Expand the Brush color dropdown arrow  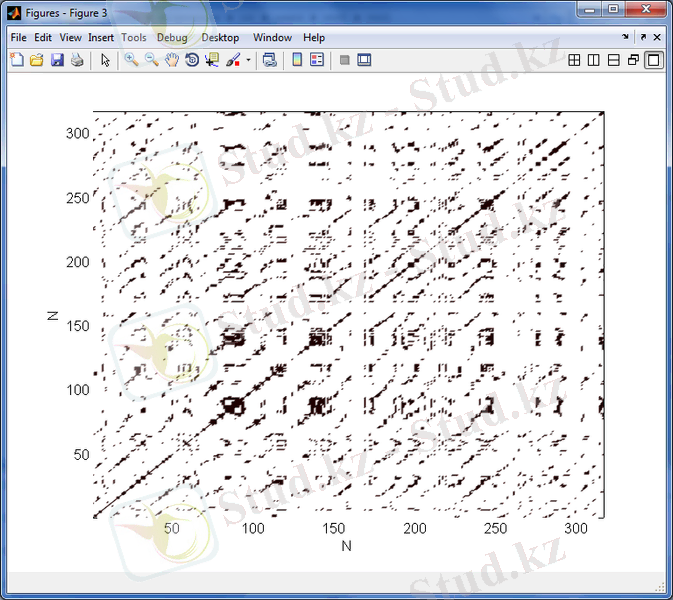[248, 60]
